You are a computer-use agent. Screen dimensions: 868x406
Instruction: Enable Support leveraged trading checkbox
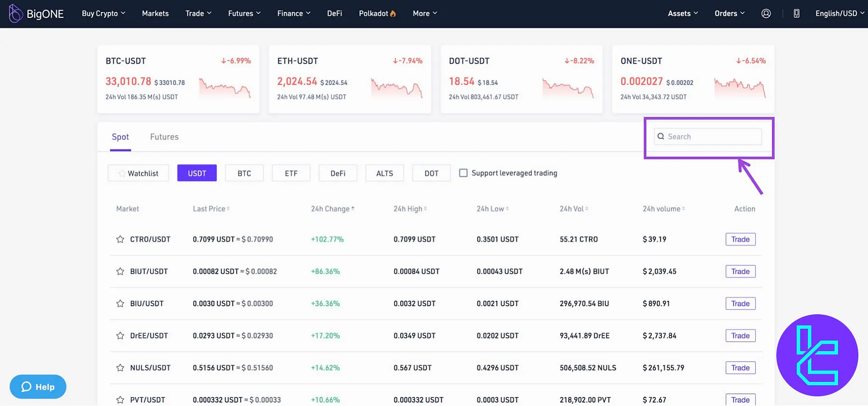point(463,173)
